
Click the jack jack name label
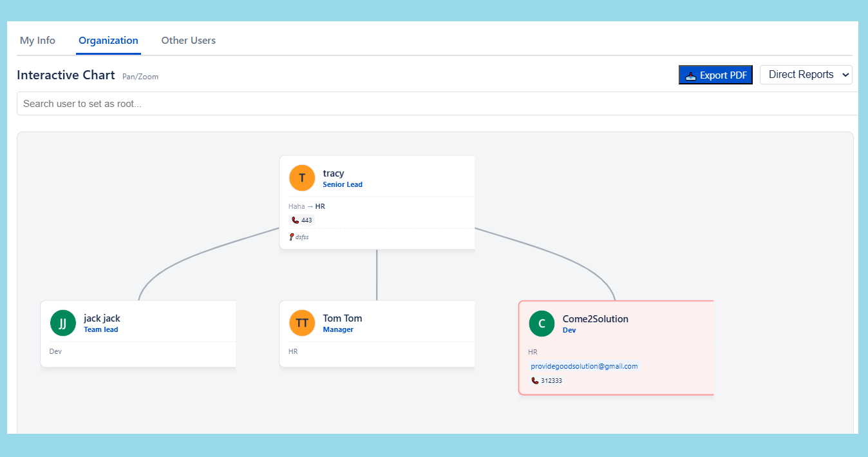(x=102, y=318)
